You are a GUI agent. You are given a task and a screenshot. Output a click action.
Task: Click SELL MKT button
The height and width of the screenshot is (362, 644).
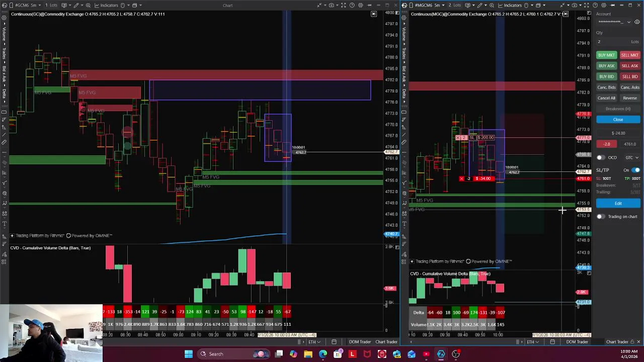(x=629, y=55)
